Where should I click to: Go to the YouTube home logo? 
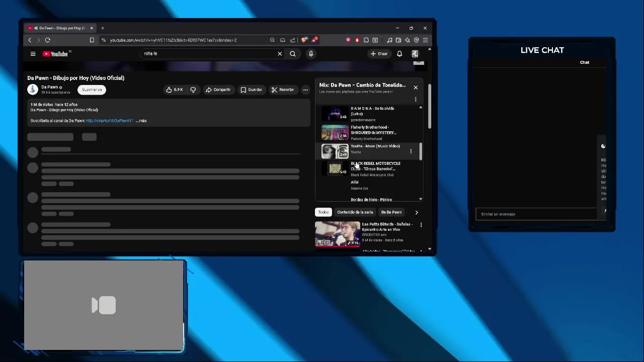[x=56, y=54]
